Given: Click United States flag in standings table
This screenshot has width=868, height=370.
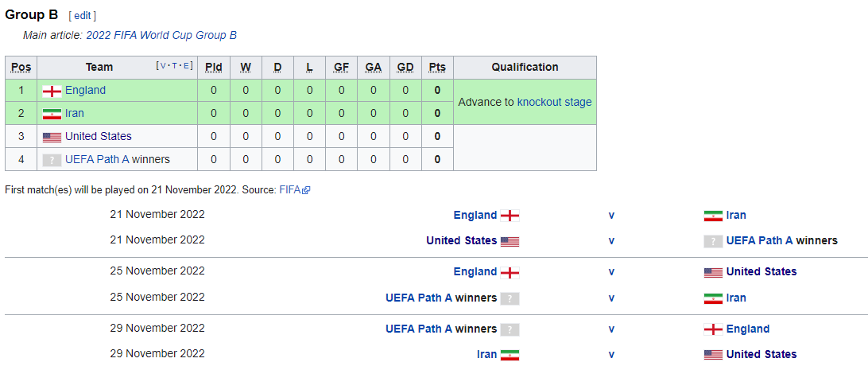Looking at the screenshot, I should point(52,137).
